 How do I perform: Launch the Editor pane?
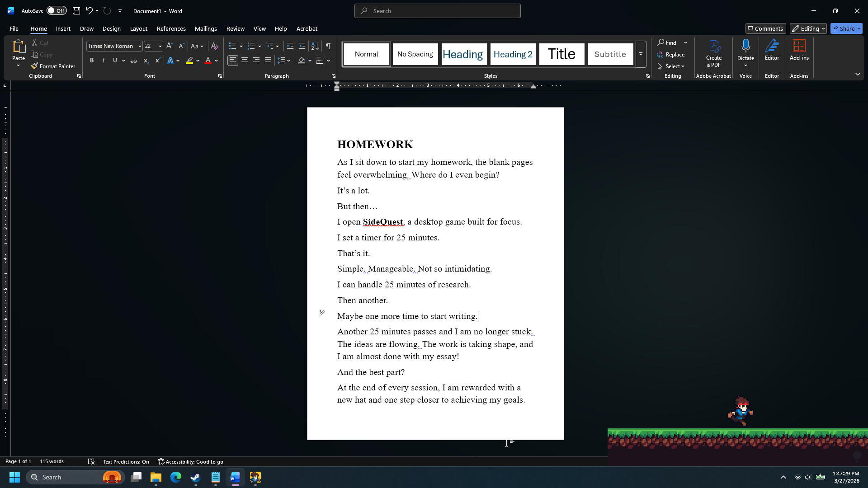pyautogui.click(x=772, y=50)
